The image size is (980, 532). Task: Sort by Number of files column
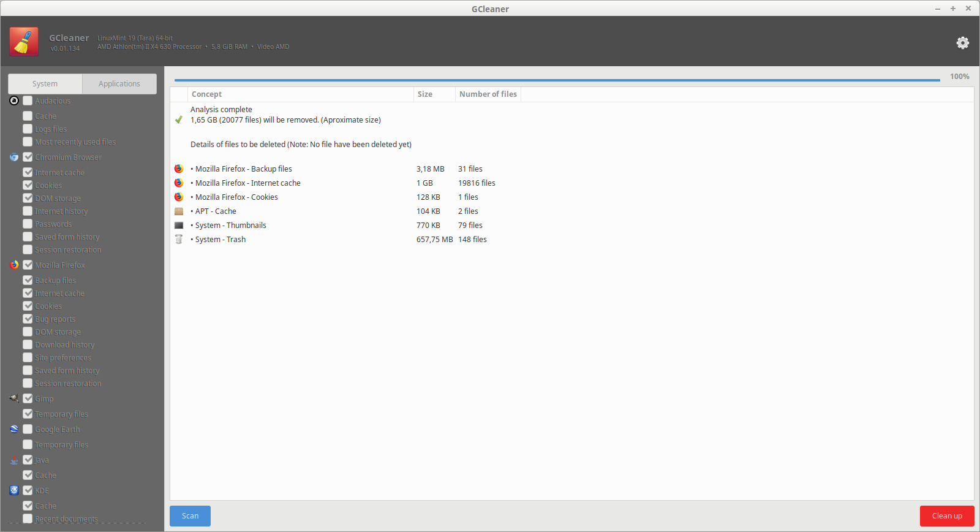[x=488, y=94]
